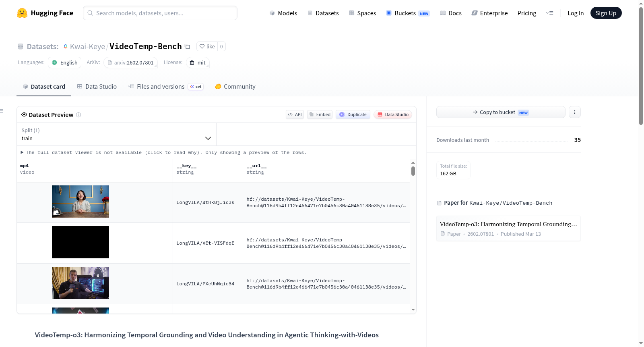Click the video thumbnail for LongVILA/PXeUhNqie34
This screenshot has height=347, width=644.
click(x=80, y=283)
